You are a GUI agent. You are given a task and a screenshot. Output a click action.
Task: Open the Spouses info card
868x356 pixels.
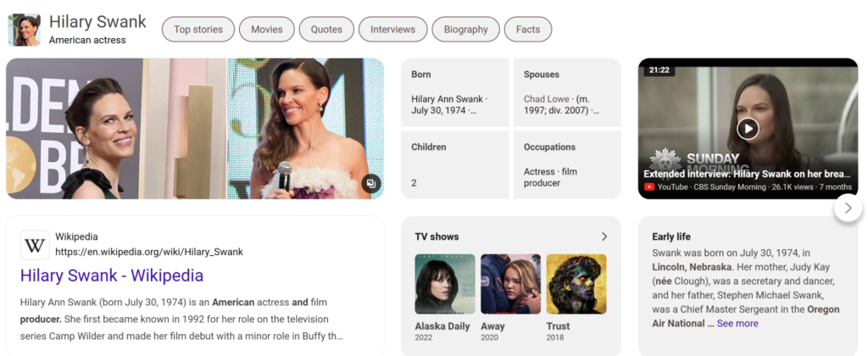(566, 92)
